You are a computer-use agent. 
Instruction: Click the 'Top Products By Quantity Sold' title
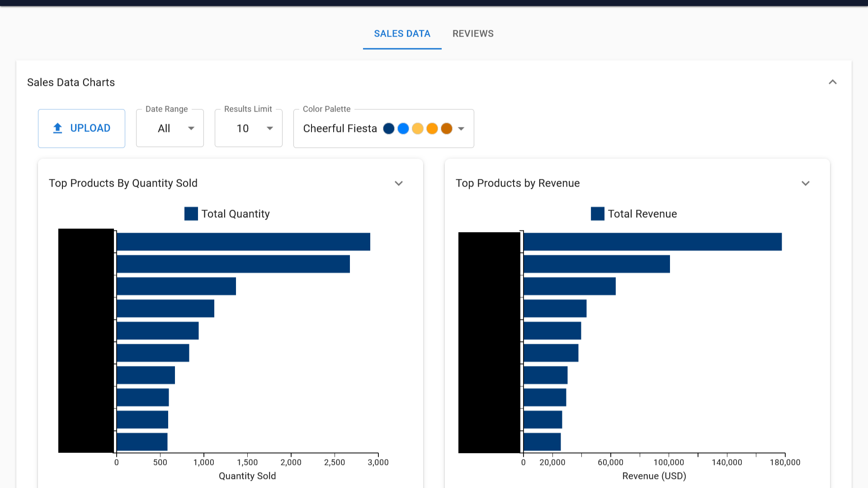point(123,183)
